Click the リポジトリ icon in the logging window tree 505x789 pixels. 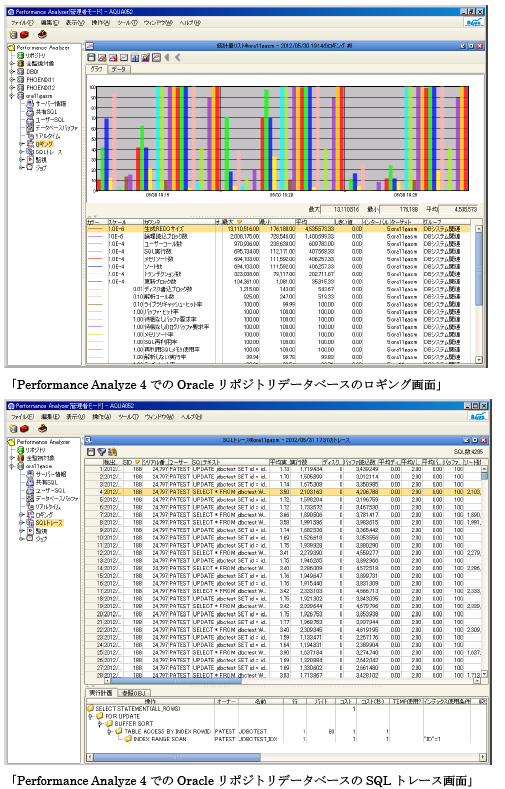pos(21,55)
